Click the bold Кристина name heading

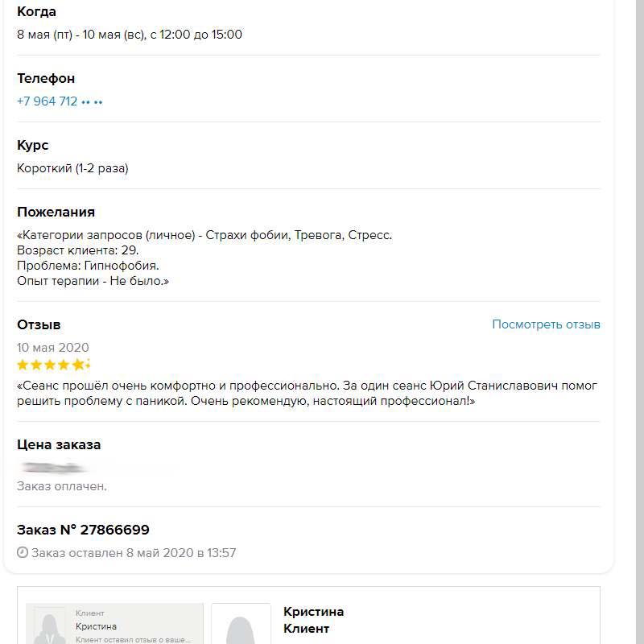pyautogui.click(x=314, y=612)
